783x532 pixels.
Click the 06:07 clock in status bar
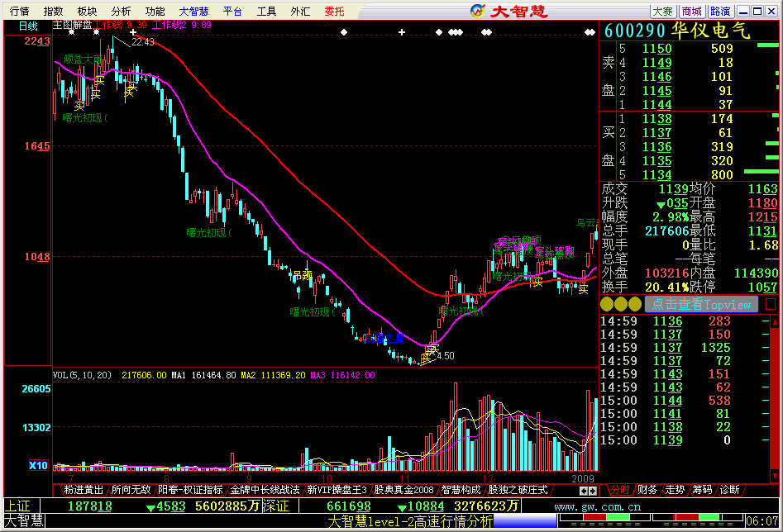pyautogui.click(x=762, y=521)
